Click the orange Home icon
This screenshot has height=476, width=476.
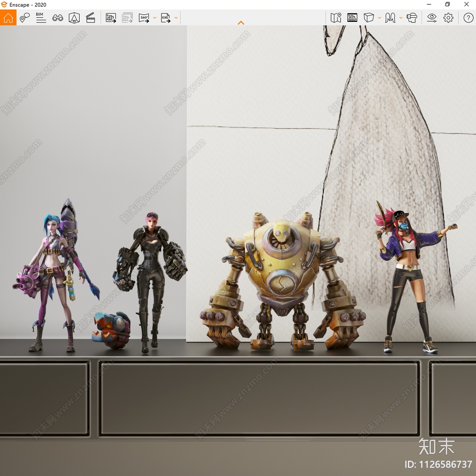[x=8, y=18]
